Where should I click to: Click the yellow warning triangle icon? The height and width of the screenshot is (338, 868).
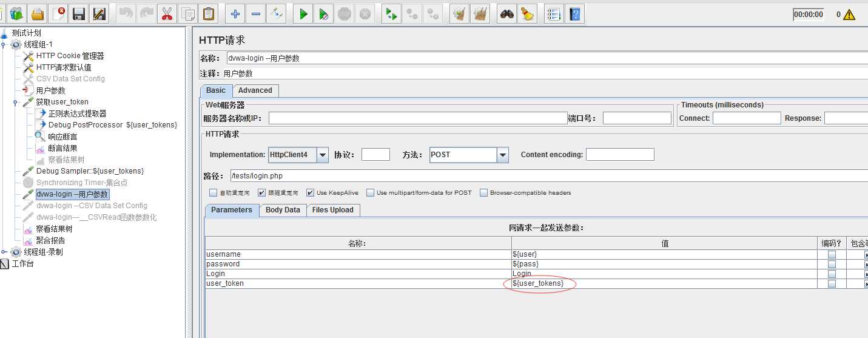point(849,15)
